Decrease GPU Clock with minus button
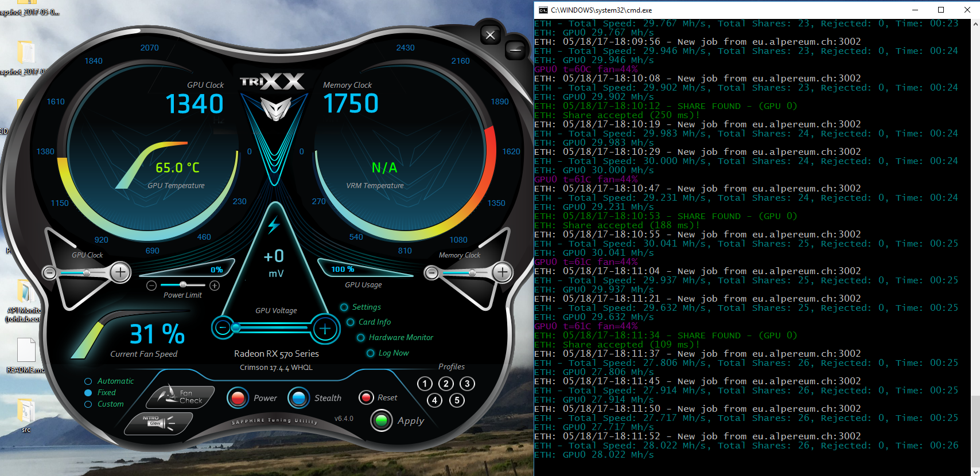This screenshot has width=980, height=476. pos(50,273)
